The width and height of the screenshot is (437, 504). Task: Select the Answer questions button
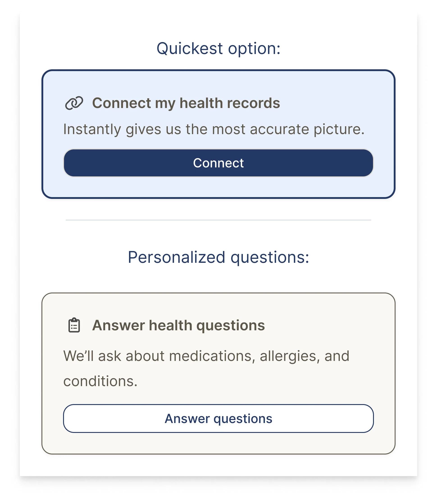click(218, 418)
